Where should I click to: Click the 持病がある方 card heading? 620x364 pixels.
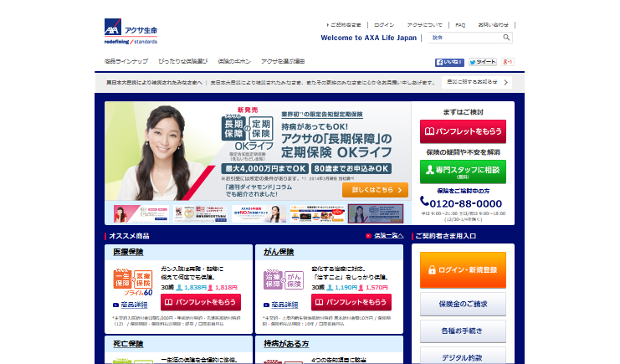(286, 344)
